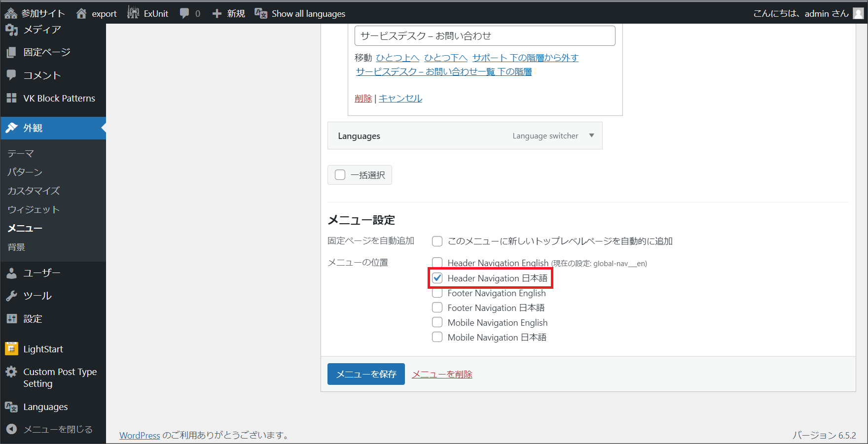The image size is (868, 444).
Task: Click 新規 in admin bar
Action: 236,13
